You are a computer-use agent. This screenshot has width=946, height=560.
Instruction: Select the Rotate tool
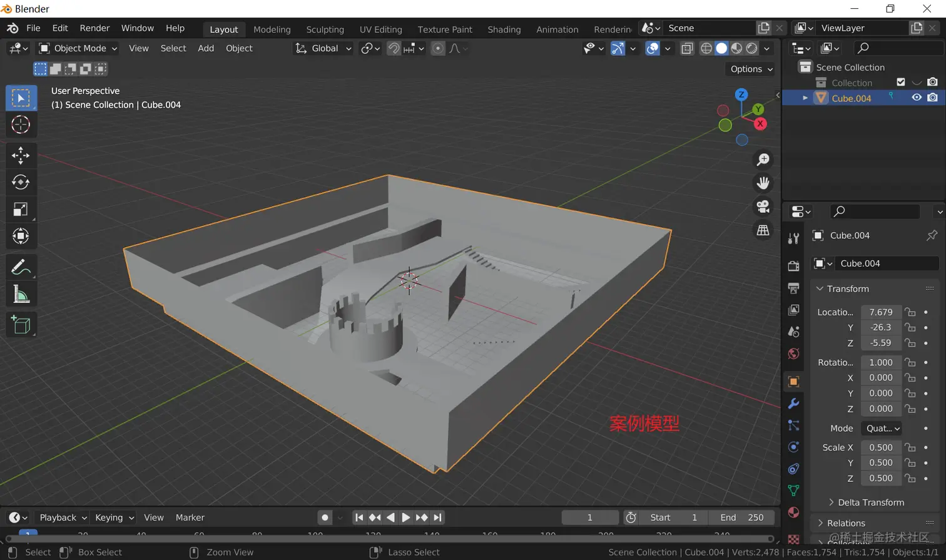tap(21, 182)
